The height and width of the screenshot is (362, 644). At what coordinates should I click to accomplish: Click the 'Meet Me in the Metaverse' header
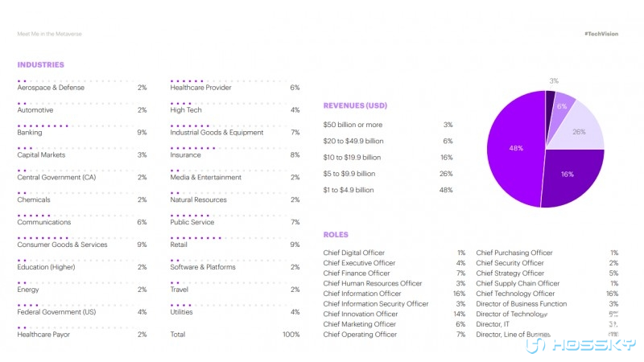49,34
